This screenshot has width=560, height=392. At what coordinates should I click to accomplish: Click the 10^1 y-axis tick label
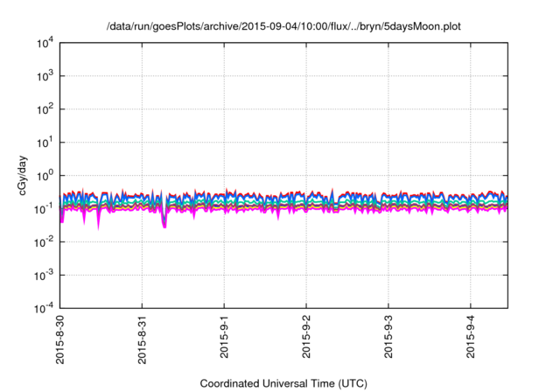[x=45, y=143]
